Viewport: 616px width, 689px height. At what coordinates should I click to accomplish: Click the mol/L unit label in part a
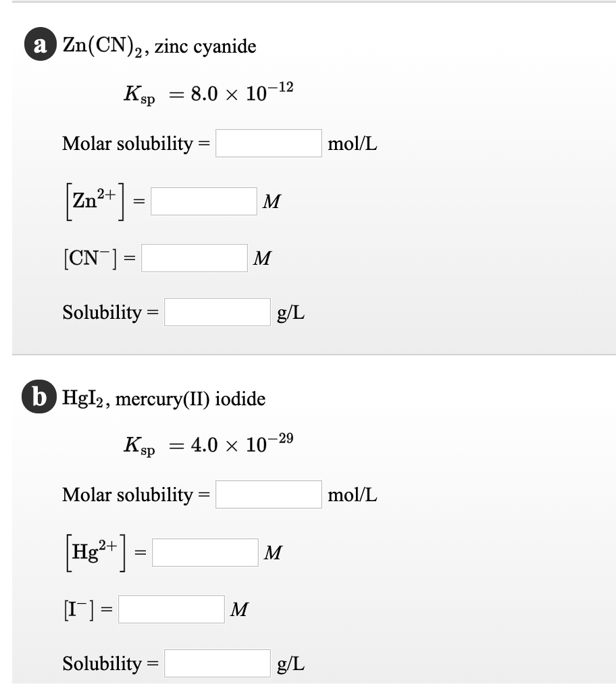pyautogui.click(x=353, y=143)
